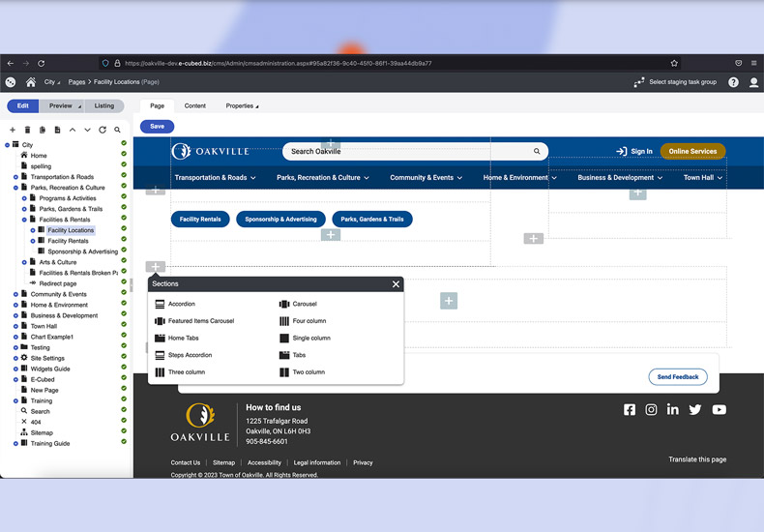
Task: Click the Search Oakville input field
Action: click(406, 151)
